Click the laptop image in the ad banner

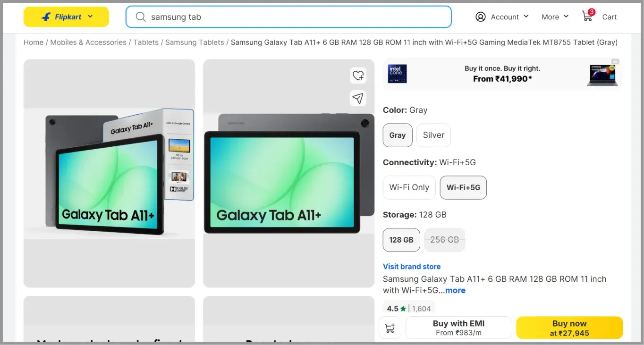(602, 75)
